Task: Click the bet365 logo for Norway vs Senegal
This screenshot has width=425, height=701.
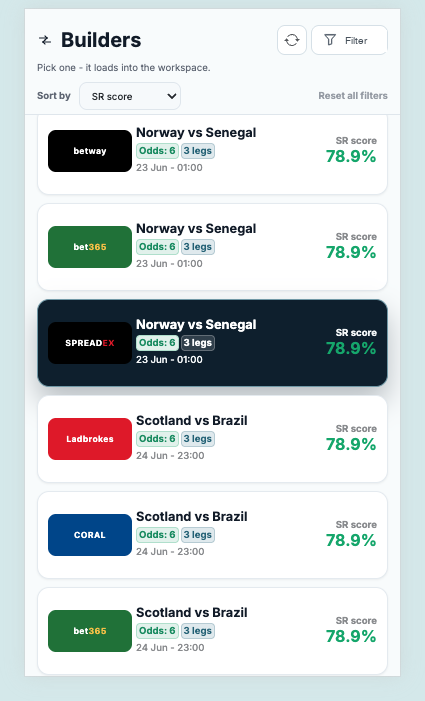Action: point(90,247)
